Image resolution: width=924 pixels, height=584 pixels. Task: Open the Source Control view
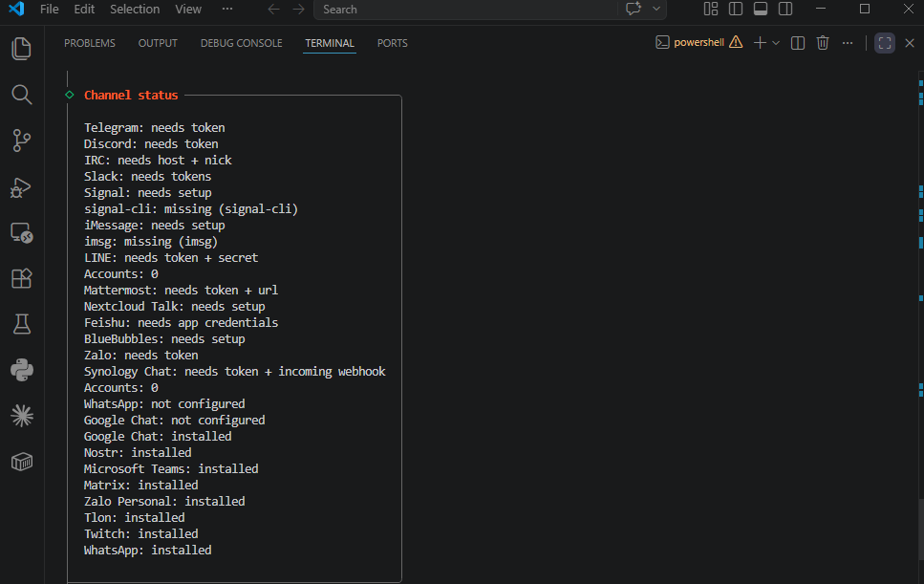click(x=22, y=141)
